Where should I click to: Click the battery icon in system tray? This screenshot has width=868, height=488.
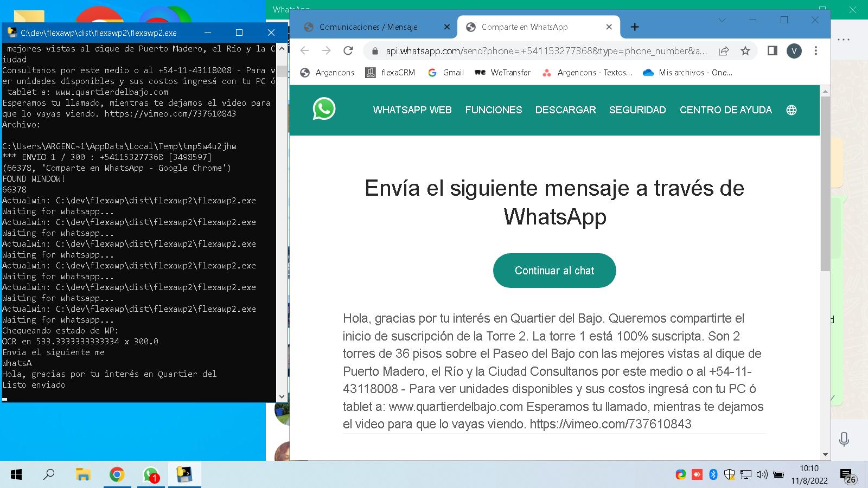(x=778, y=475)
